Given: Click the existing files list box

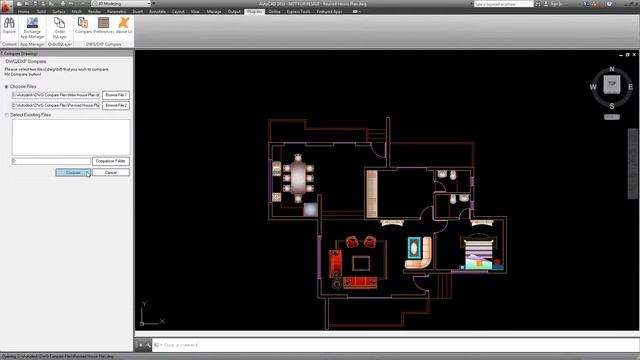Looking at the screenshot, I should [x=71, y=137].
